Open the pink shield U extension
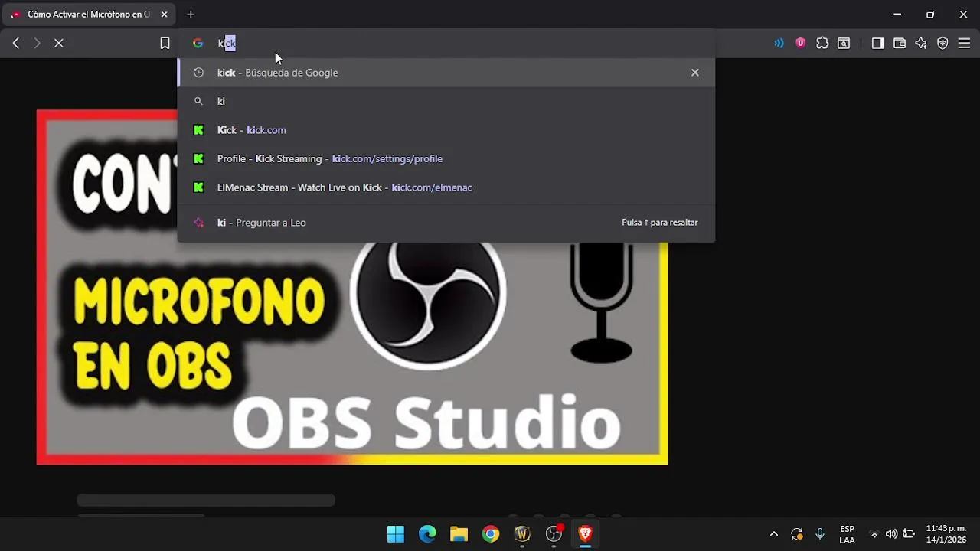Screen dimensions: 980x551 click(x=801, y=44)
